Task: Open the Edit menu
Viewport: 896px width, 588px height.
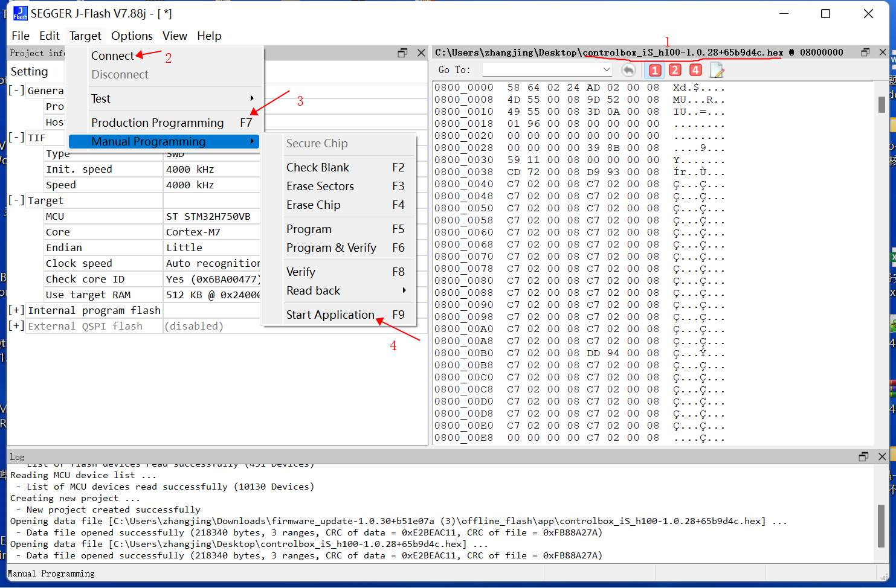Action: pos(50,36)
